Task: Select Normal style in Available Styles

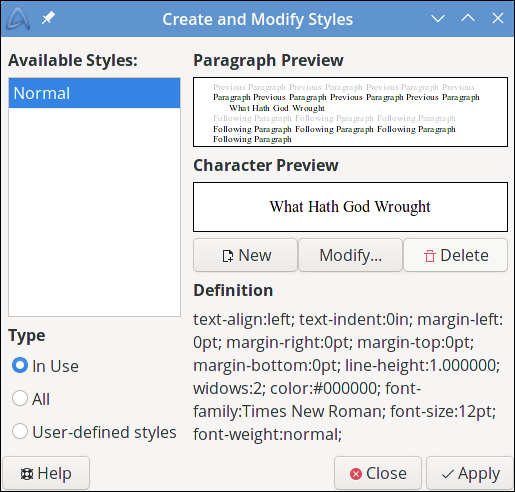Action: (x=94, y=93)
